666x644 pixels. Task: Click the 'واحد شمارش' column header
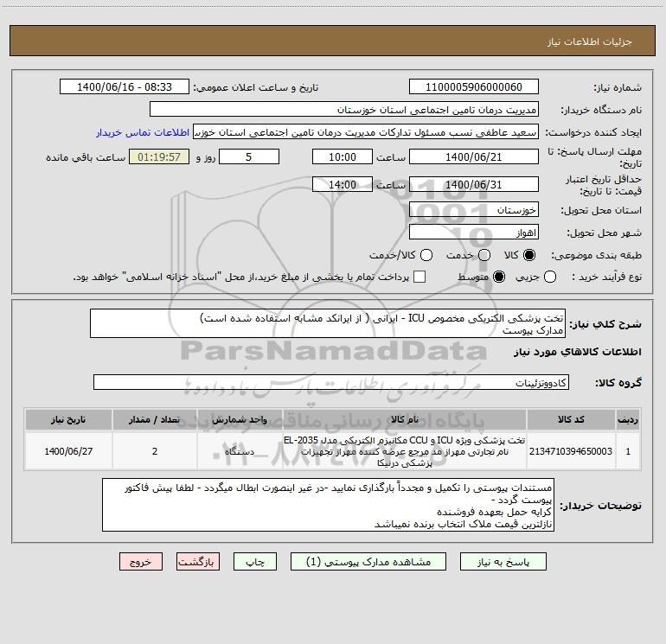click(x=240, y=419)
